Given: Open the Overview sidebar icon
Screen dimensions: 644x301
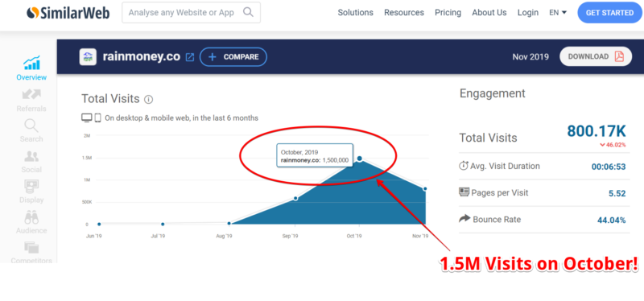Looking at the screenshot, I should coord(31,63).
